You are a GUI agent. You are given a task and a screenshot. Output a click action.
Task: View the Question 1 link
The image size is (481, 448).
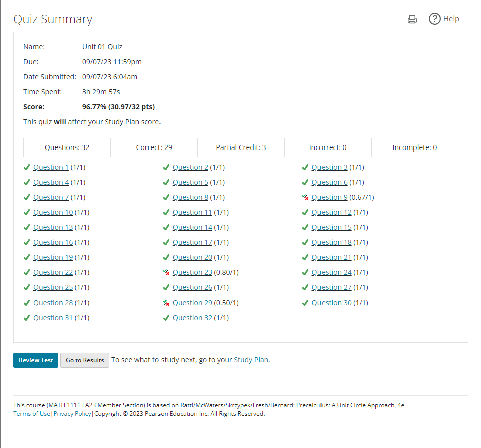pyautogui.click(x=51, y=167)
